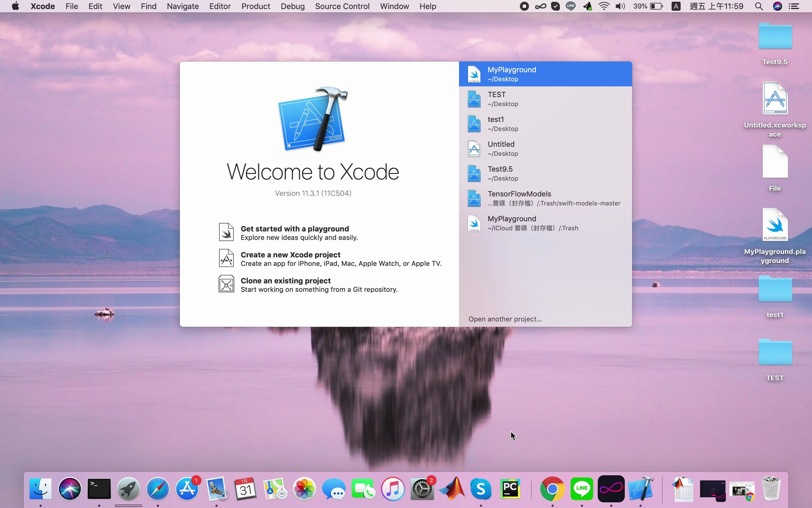Select TEST folder on desktop
The image size is (812, 508).
[775, 352]
